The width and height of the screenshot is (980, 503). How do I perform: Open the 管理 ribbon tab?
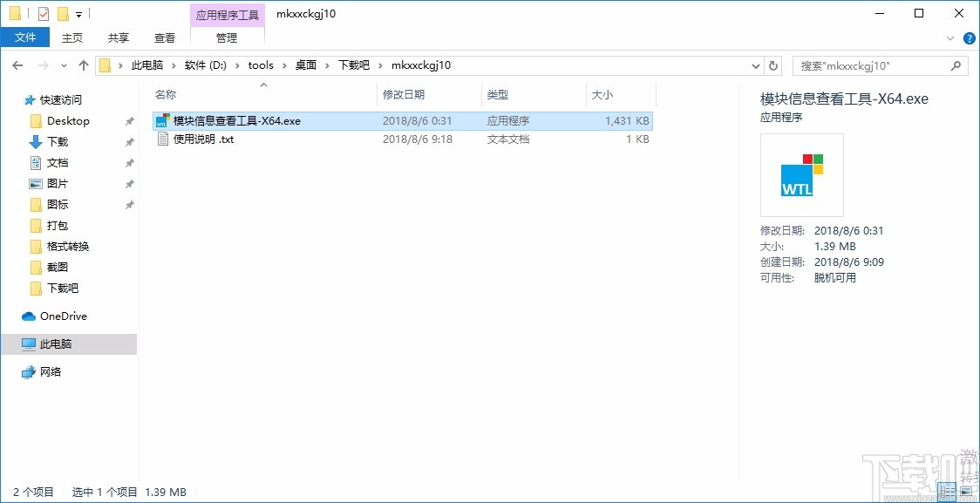point(227,37)
